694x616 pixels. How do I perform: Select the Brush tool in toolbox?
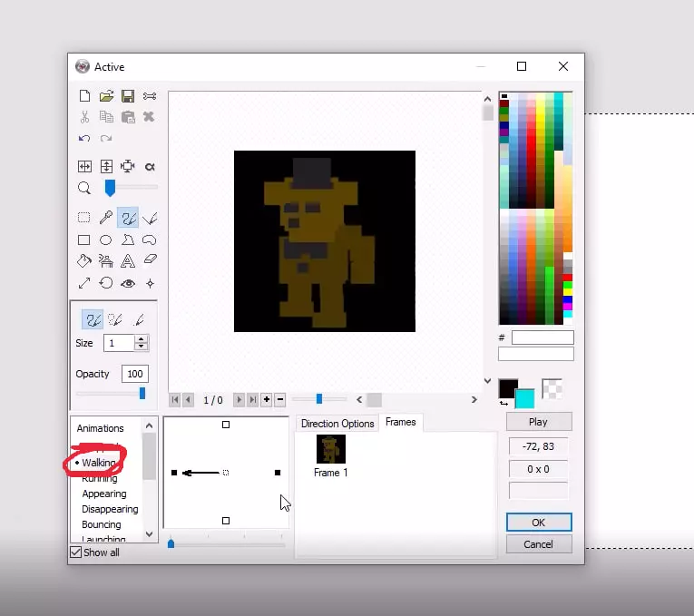(x=128, y=218)
